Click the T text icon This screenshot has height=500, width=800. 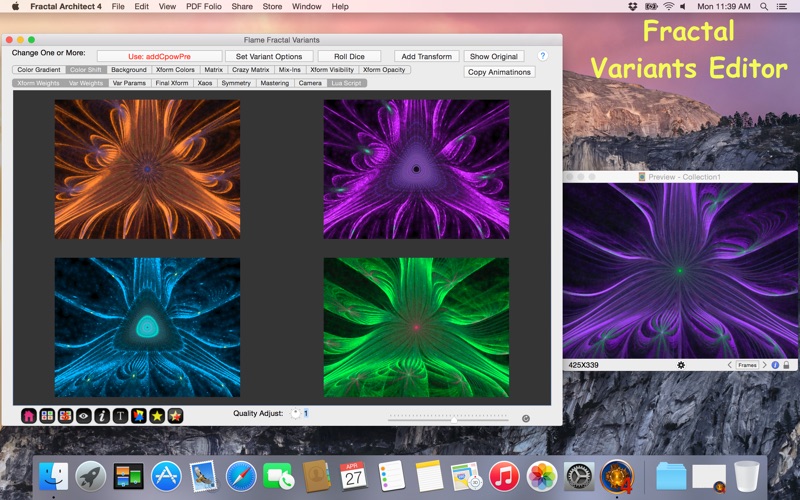[120, 416]
